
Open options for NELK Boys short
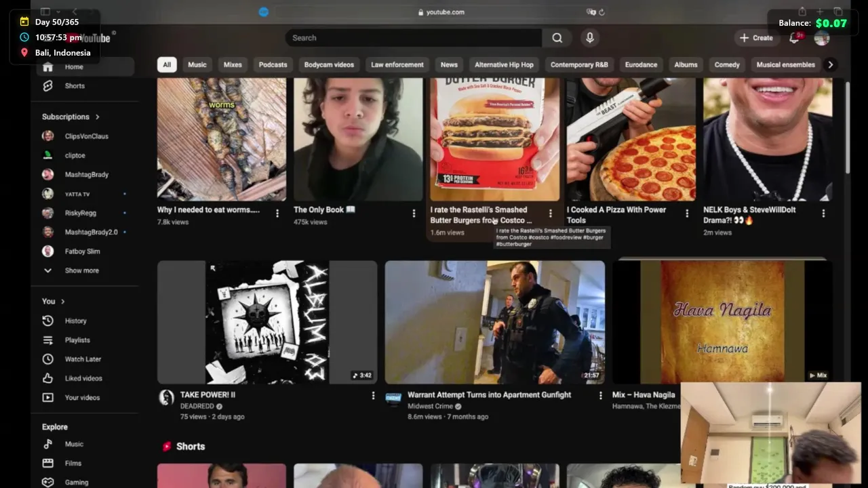823,213
